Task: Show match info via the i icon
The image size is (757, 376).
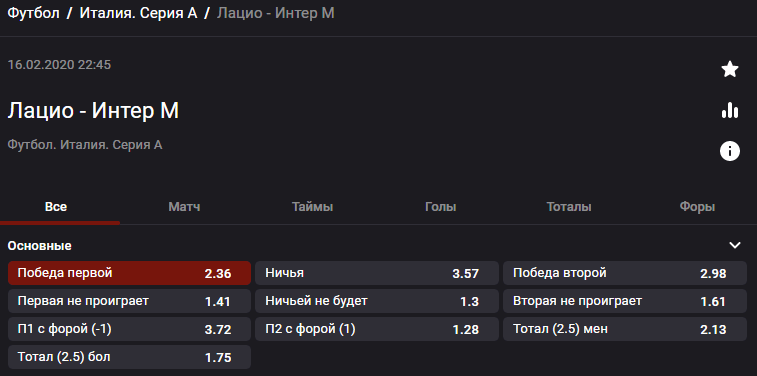Action: pos(729,152)
